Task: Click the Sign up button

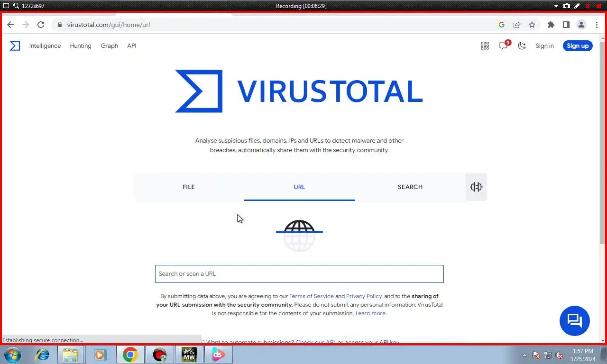Action: 578,46
